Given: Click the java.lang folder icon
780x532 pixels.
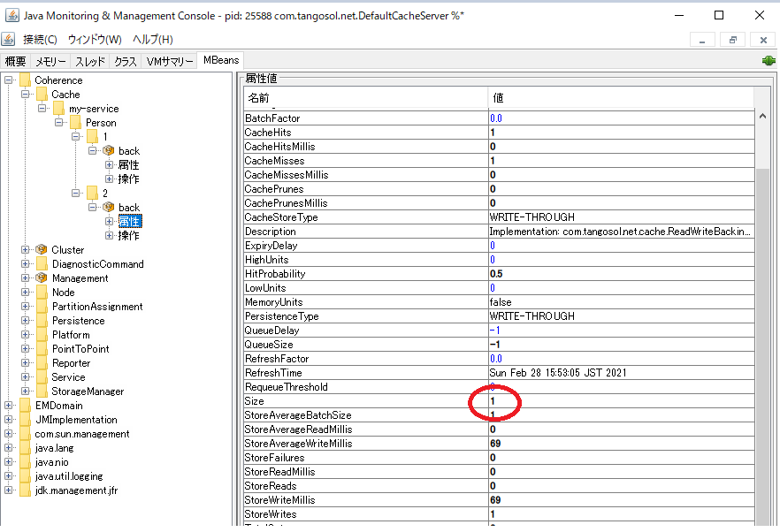Looking at the screenshot, I should point(26,448).
